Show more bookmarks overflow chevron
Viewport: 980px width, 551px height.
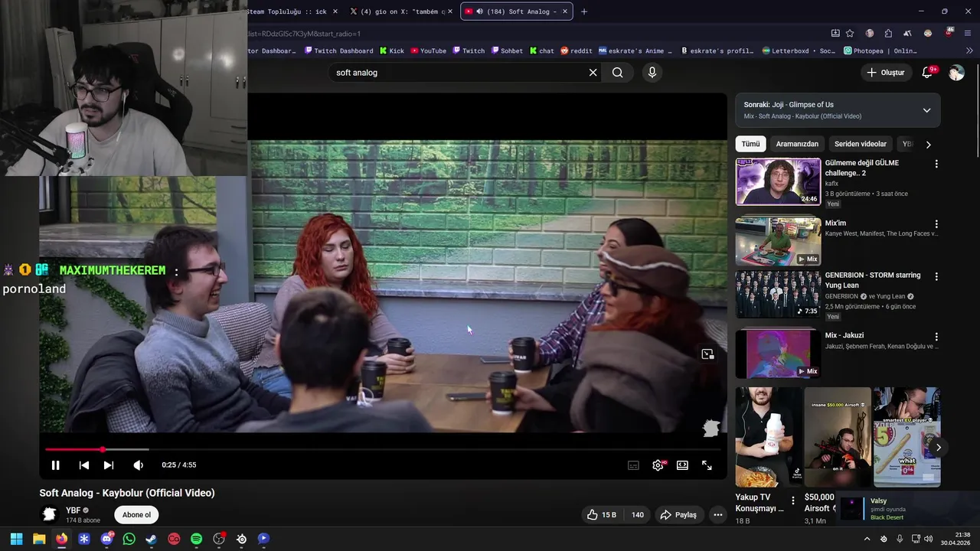[969, 51]
